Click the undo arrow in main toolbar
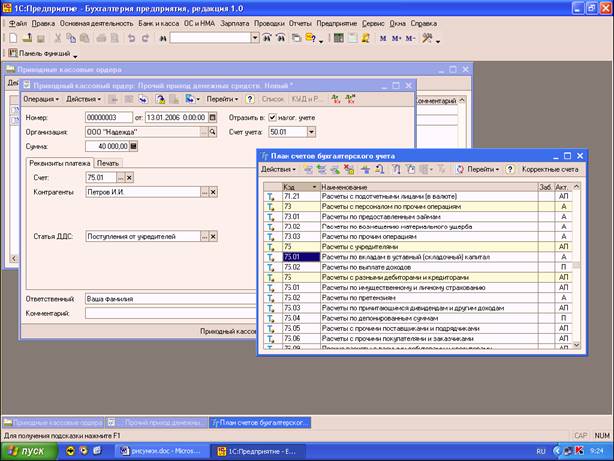614x461 pixels. tap(131, 38)
